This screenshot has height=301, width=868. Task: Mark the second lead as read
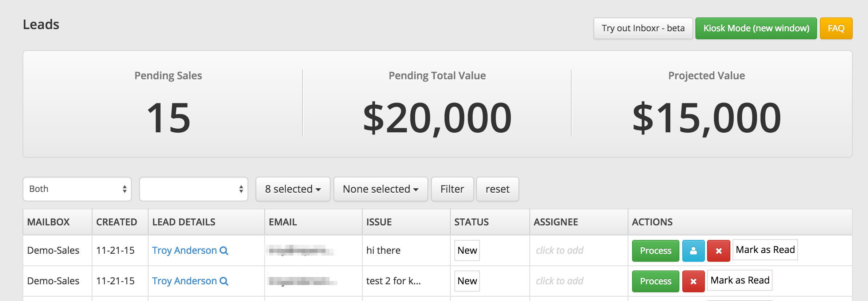point(739,280)
